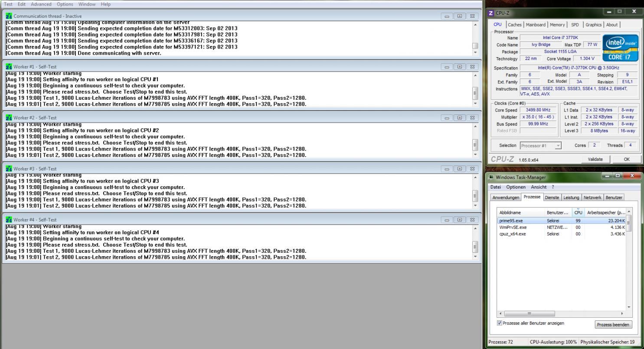Screen dimensions: 644x349
Task: Click the Worker #3 window icon
Action: (x=9, y=169)
